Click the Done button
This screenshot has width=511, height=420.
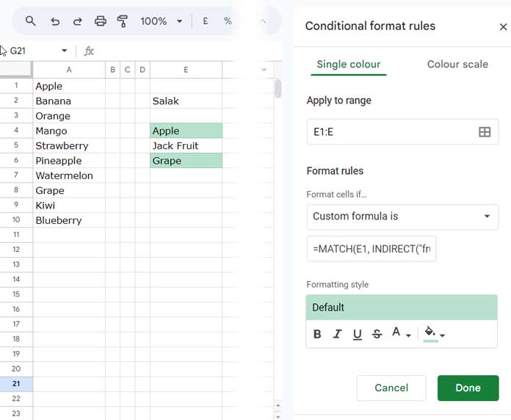[x=468, y=388]
